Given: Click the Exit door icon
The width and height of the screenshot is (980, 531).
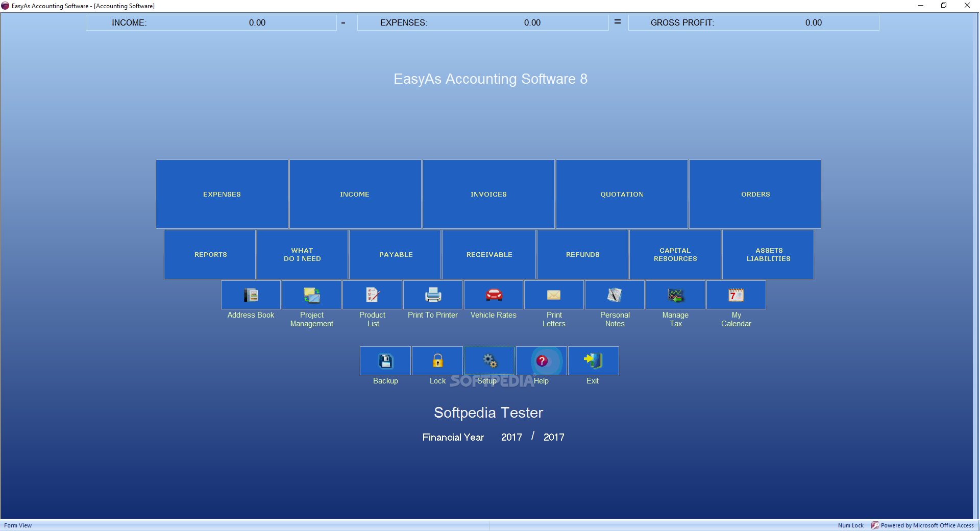Looking at the screenshot, I should (593, 360).
